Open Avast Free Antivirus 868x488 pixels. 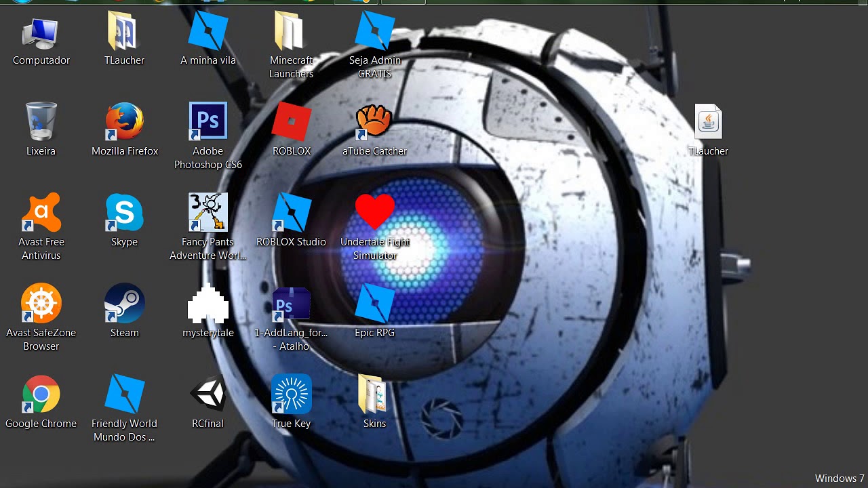pos(41,212)
